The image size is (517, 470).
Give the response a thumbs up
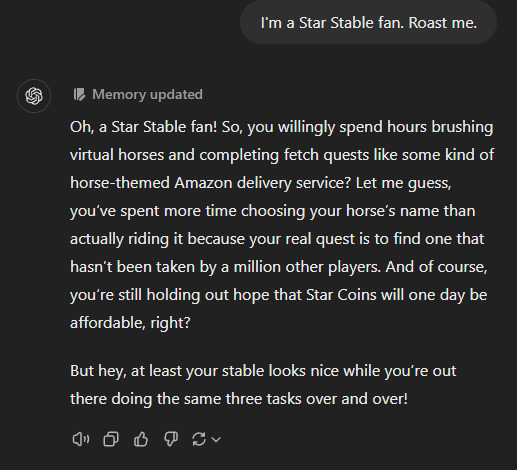click(141, 439)
